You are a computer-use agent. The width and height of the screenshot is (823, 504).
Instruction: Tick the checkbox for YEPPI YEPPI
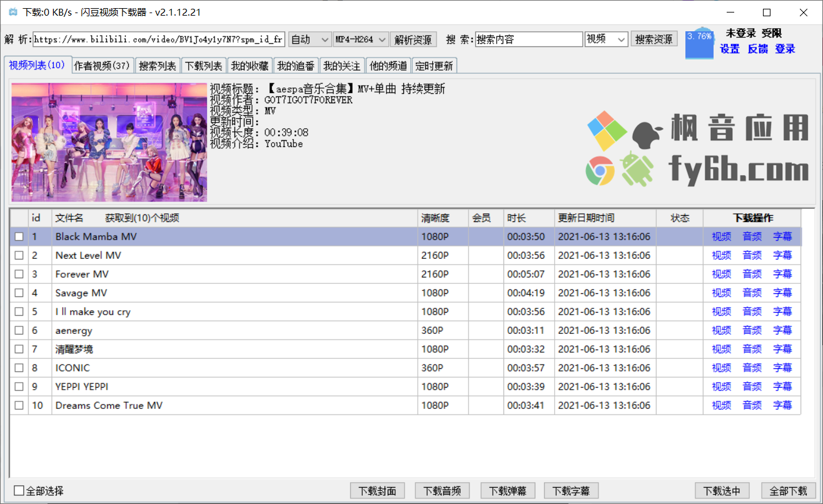click(x=19, y=387)
